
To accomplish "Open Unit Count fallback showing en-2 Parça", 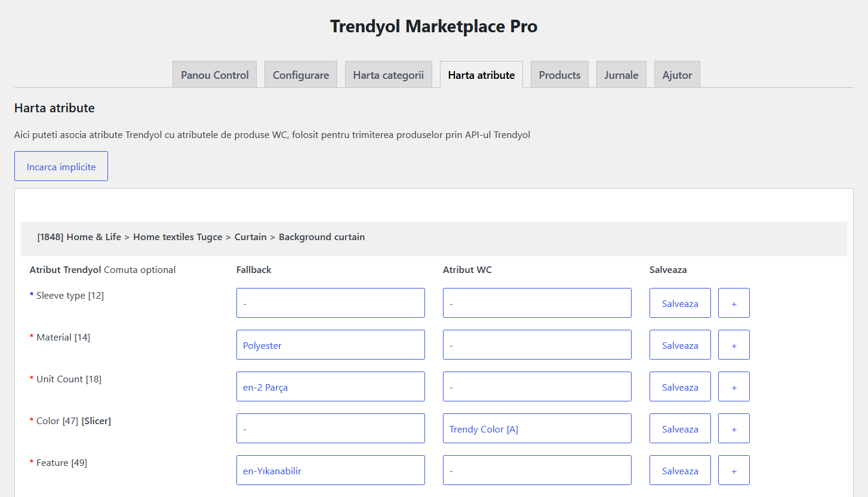I will click(x=331, y=386).
